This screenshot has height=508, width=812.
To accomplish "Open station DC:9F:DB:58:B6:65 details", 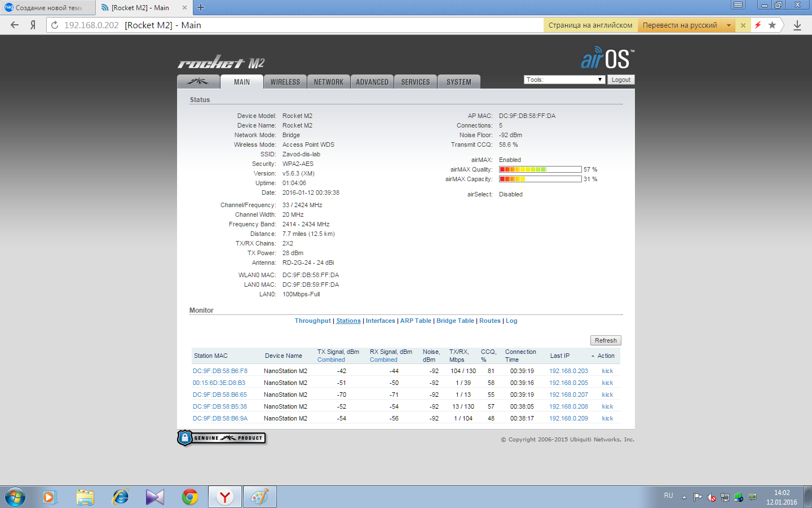I will 220,395.
